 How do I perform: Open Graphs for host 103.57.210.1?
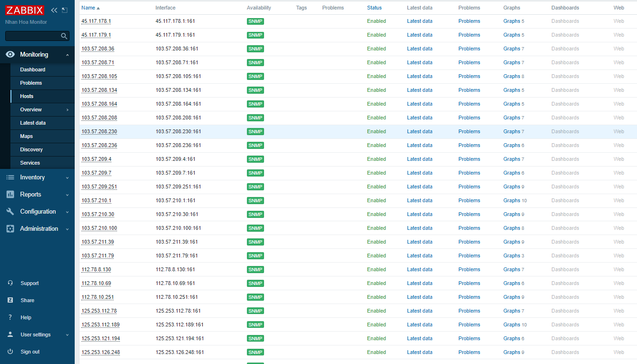(x=512, y=200)
